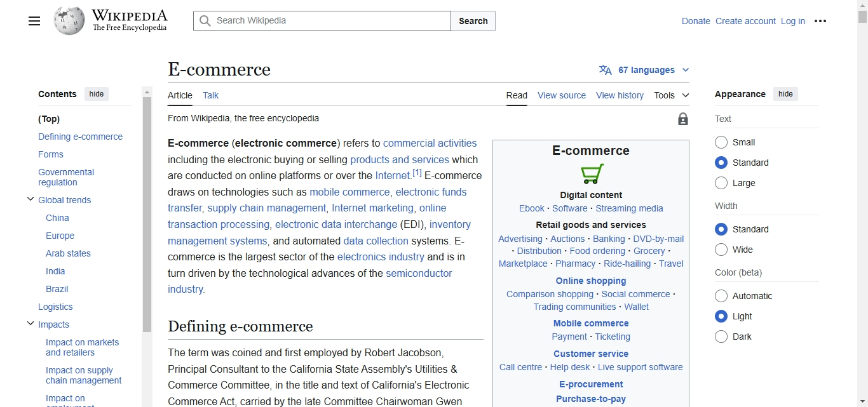Go to Defining e-commerce in contents
Image resolution: width=868 pixels, height=407 pixels.
point(80,137)
